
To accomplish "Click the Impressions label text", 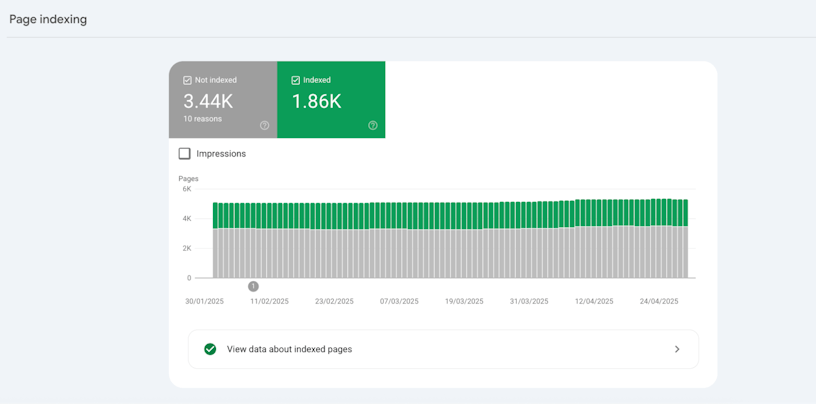I will pyautogui.click(x=221, y=154).
